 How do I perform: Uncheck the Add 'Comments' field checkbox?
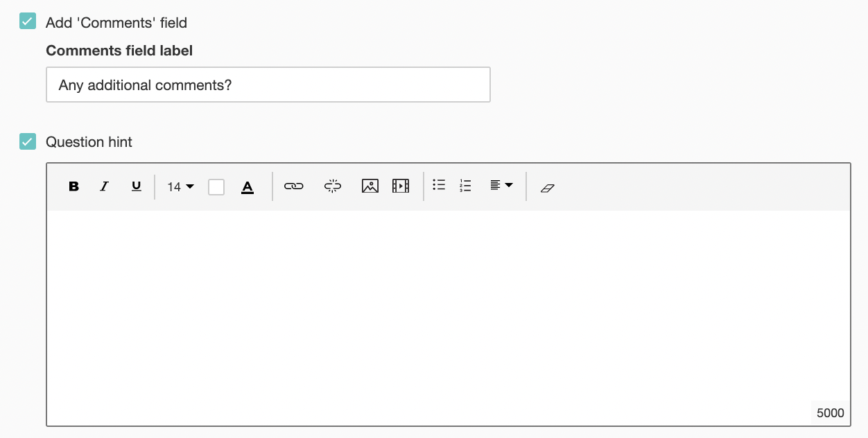[28, 21]
